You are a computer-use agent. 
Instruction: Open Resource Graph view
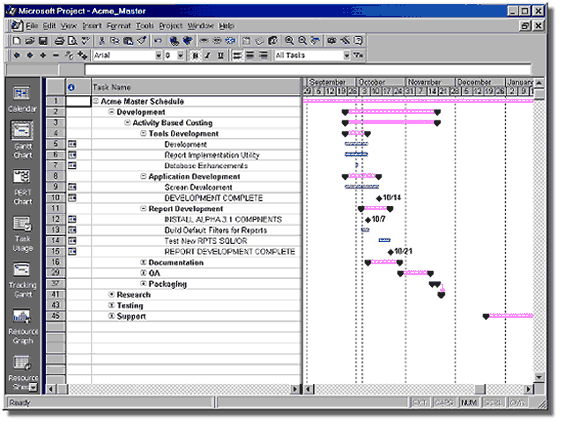pos(23,326)
